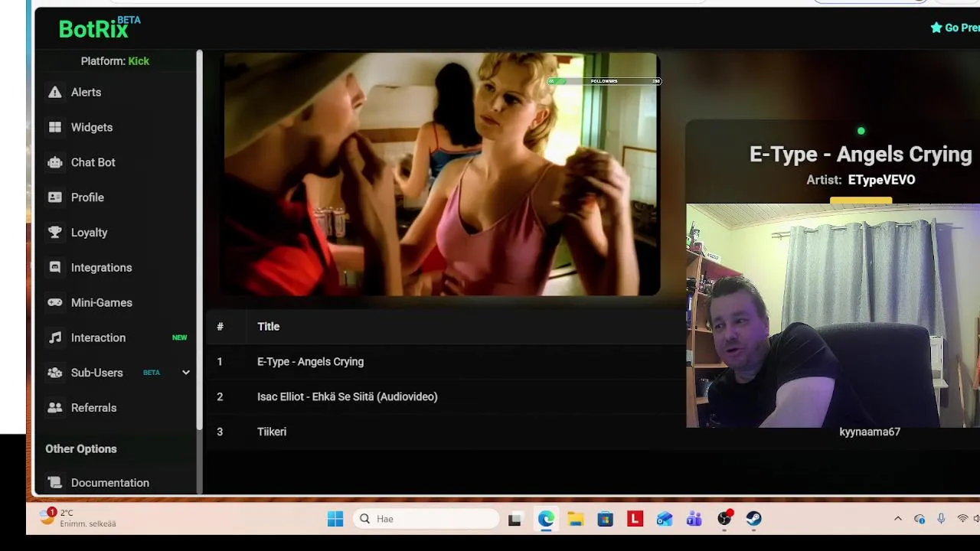Open OBS Studio from the taskbar
Image resolution: width=980 pixels, height=551 pixels.
point(724,519)
